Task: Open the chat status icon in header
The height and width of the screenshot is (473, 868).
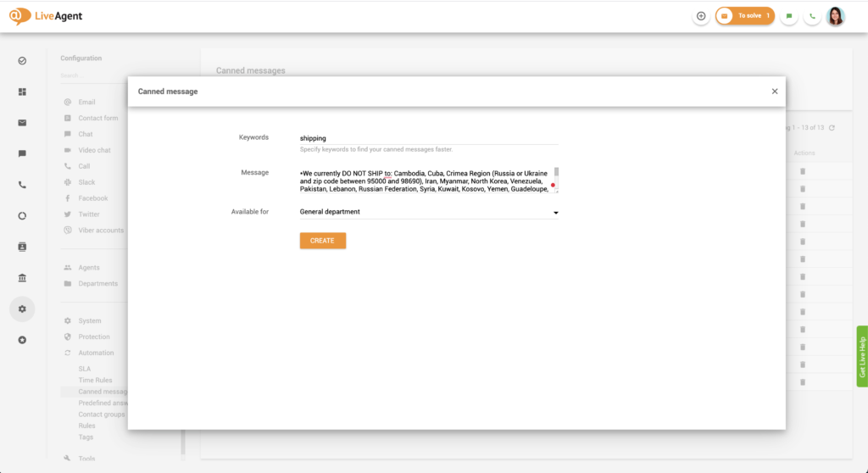Action: tap(789, 16)
